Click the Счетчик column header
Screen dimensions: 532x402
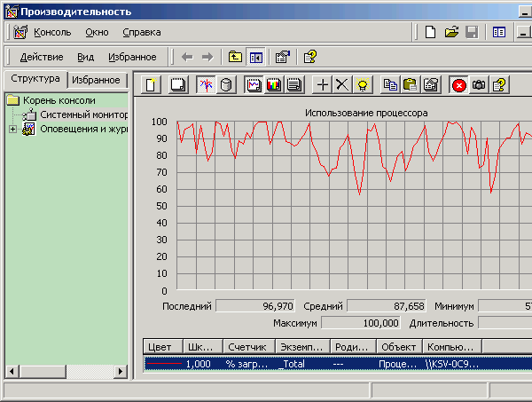coord(246,347)
